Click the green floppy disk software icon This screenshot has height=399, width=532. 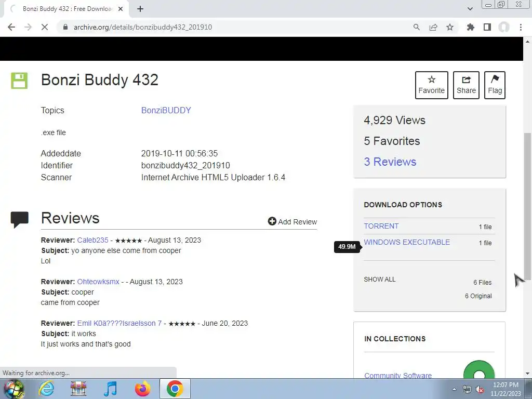click(x=19, y=81)
